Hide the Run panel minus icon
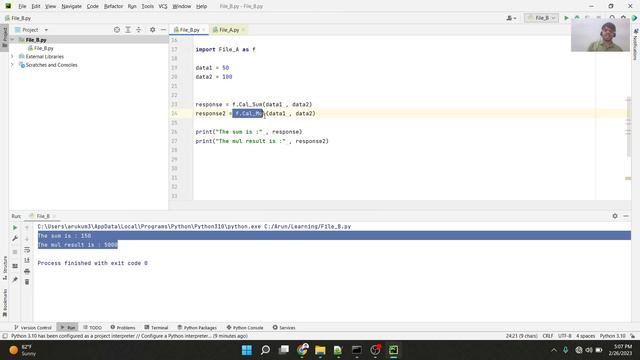The image size is (640, 360). coord(626,216)
